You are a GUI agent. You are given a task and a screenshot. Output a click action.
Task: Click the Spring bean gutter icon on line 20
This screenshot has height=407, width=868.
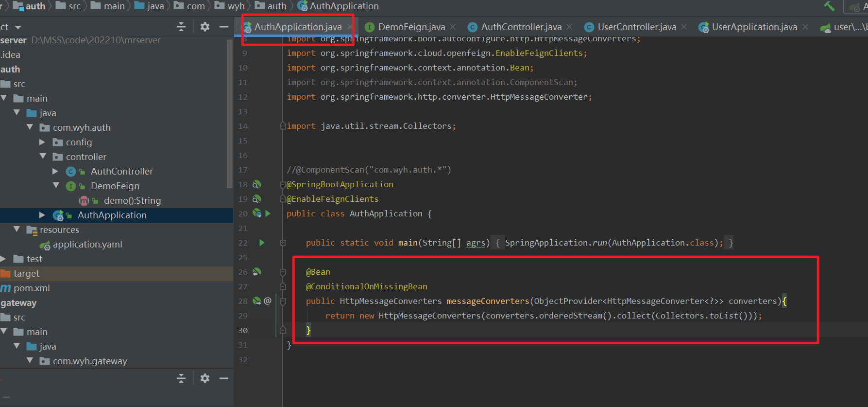tap(256, 213)
